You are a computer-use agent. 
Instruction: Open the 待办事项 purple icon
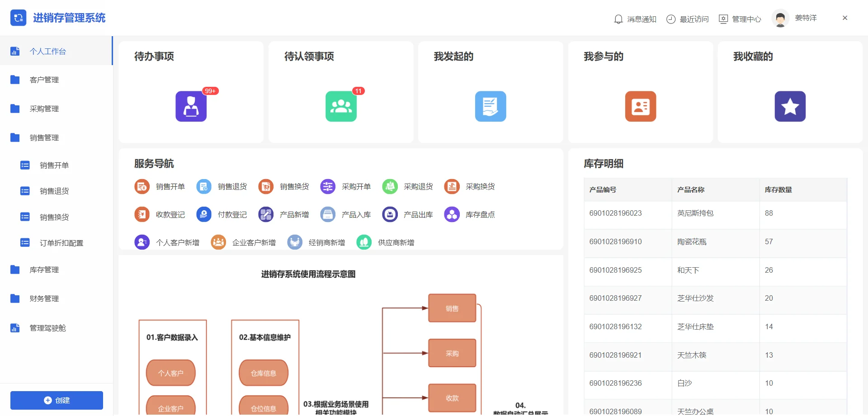[191, 106]
